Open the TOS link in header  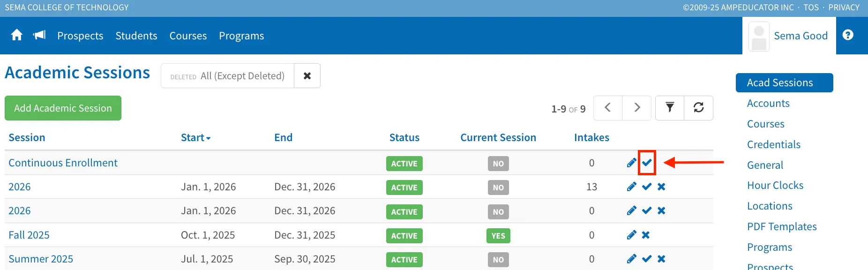[x=811, y=7]
